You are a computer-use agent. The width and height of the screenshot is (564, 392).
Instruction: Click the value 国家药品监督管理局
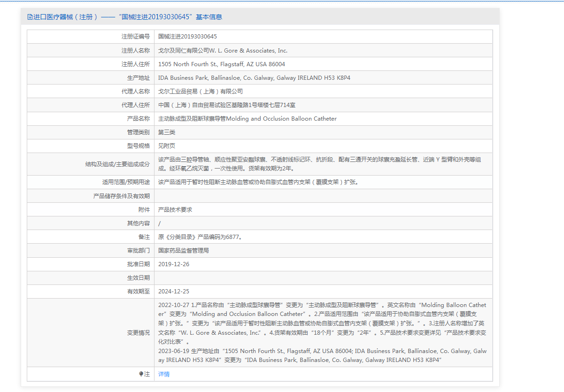(x=184, y=250)
